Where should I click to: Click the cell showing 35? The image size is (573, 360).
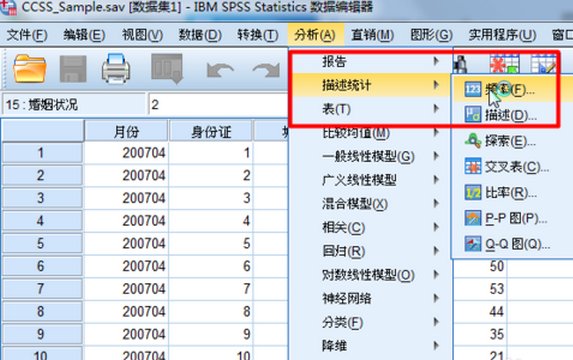[480, 334]
